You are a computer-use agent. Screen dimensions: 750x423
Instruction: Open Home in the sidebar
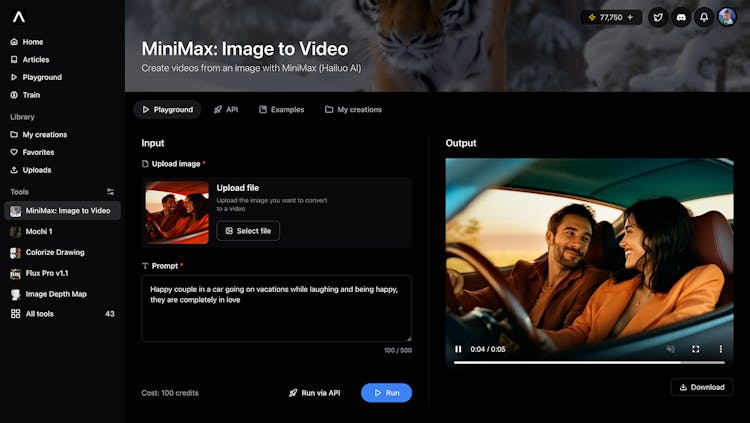27,42
